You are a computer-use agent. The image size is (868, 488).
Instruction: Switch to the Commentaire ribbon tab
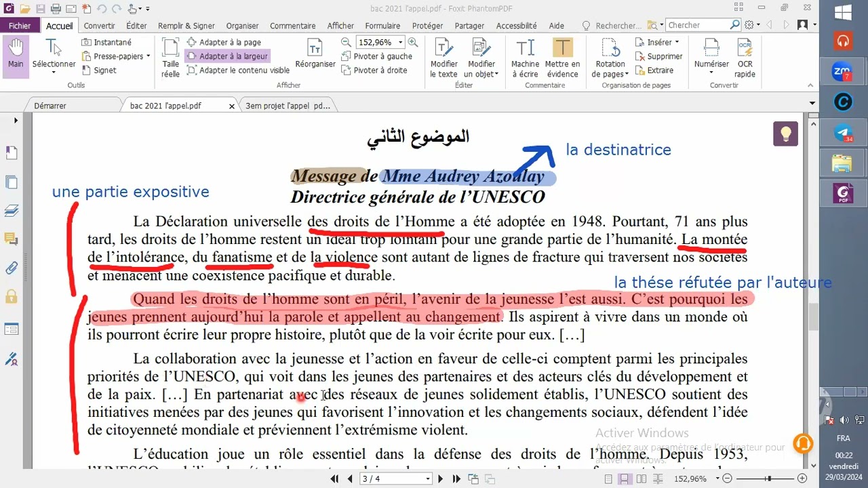pos(293,26)
